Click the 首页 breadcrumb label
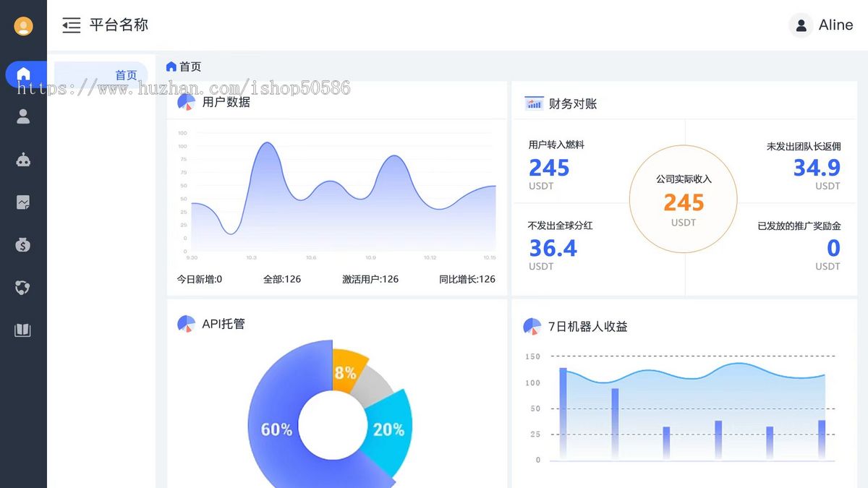This screenshot has height=488, width=868. click(190, 67)
